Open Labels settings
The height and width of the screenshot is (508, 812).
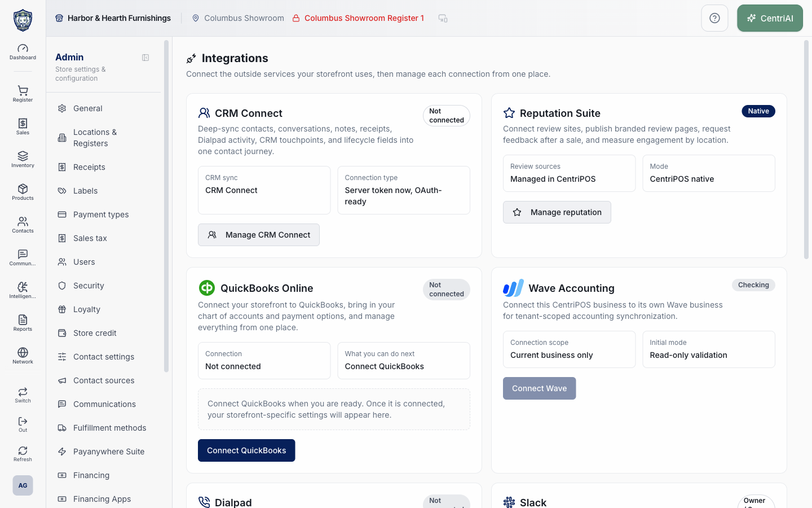click(x=105, y=191)
